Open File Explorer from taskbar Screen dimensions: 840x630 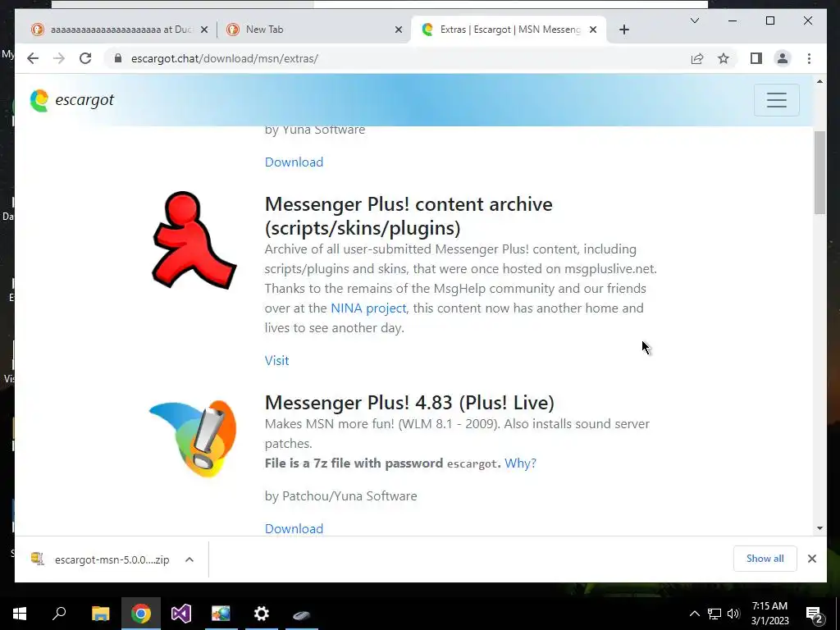point(100,614)
